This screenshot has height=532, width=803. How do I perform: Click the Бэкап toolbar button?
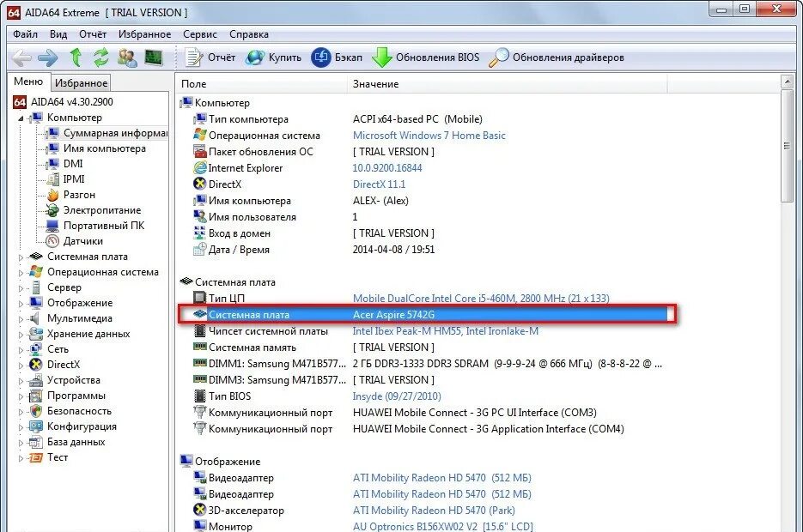[x=337, y=57]
